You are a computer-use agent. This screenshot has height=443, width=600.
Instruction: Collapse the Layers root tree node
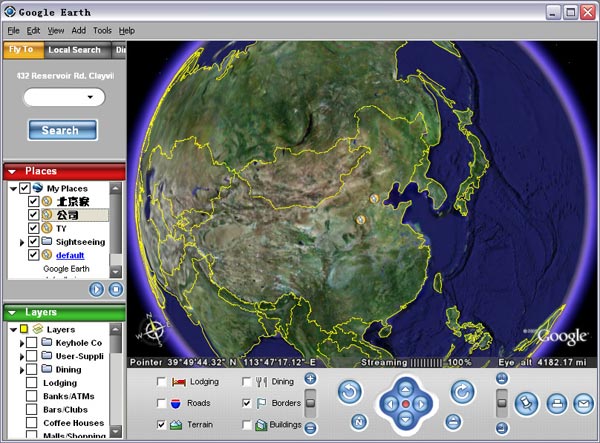pos(13,329)
